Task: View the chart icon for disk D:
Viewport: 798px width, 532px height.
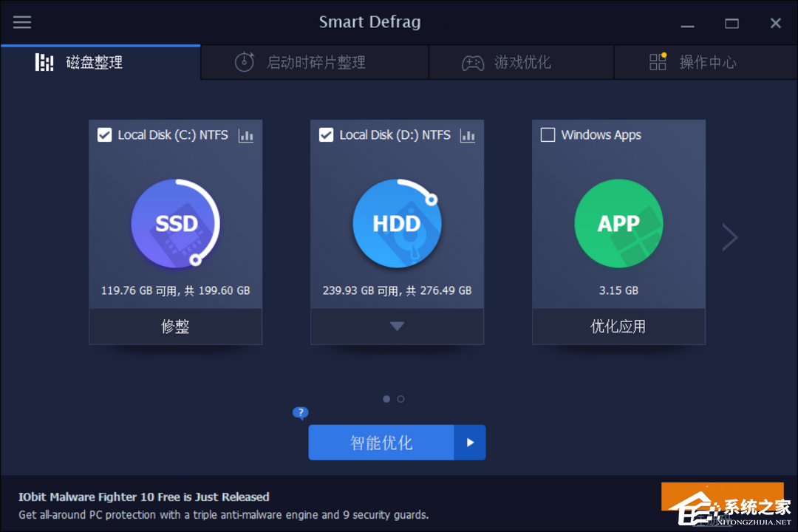Action: 467,135
